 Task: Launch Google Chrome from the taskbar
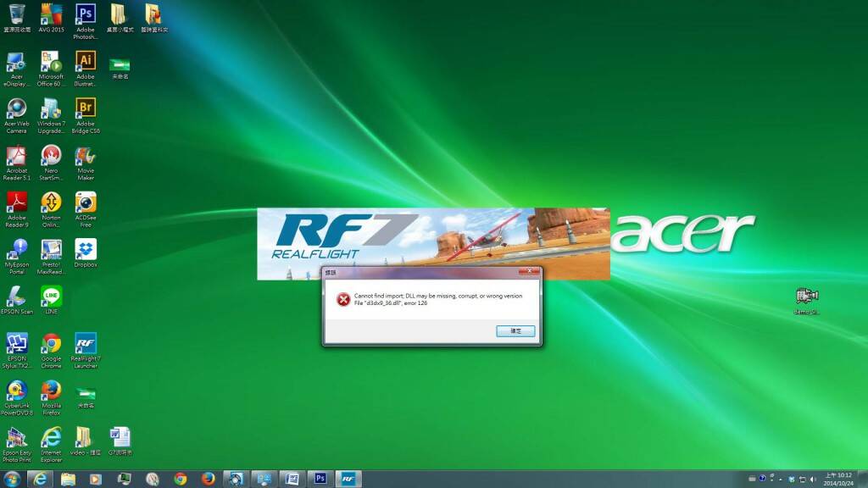coord(180,479)
